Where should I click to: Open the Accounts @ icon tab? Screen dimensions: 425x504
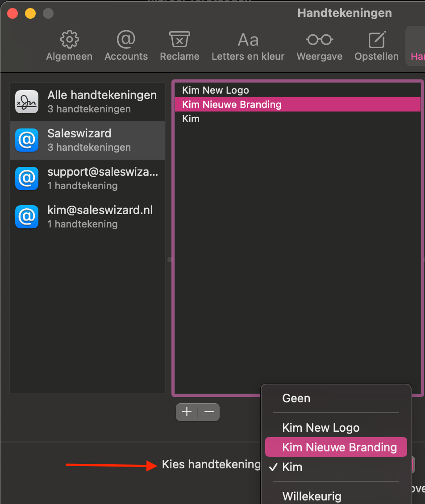pyautogui.click(x=126, y=40)
